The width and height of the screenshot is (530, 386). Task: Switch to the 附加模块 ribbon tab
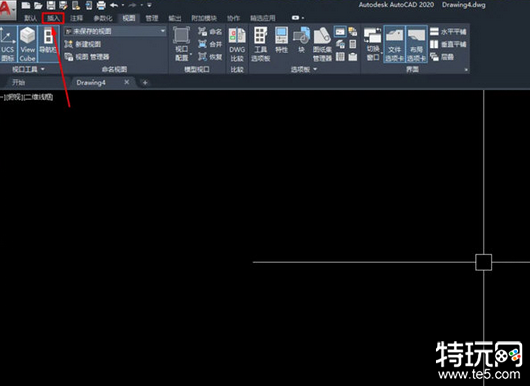pyautogui.click(x=204, y=18)
